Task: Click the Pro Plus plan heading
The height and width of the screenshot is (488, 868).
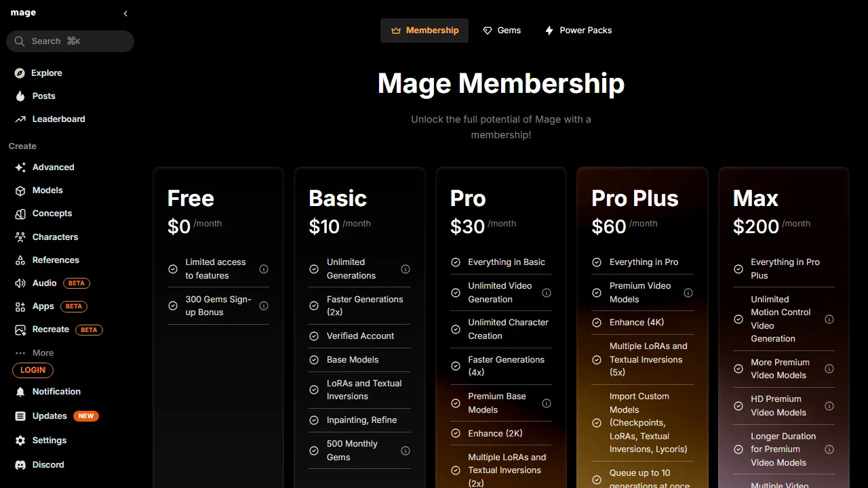Action: pyautogui.click(x=635, y=199)
